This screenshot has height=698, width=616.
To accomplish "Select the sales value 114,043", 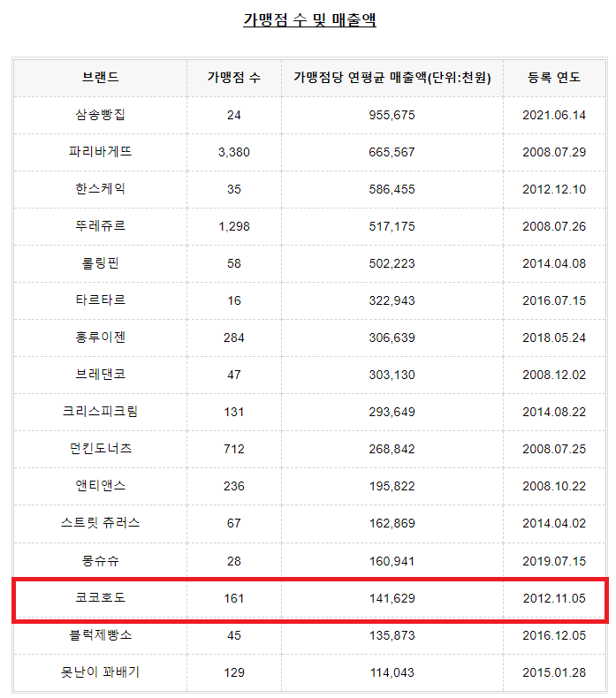I will click(392, 672).
